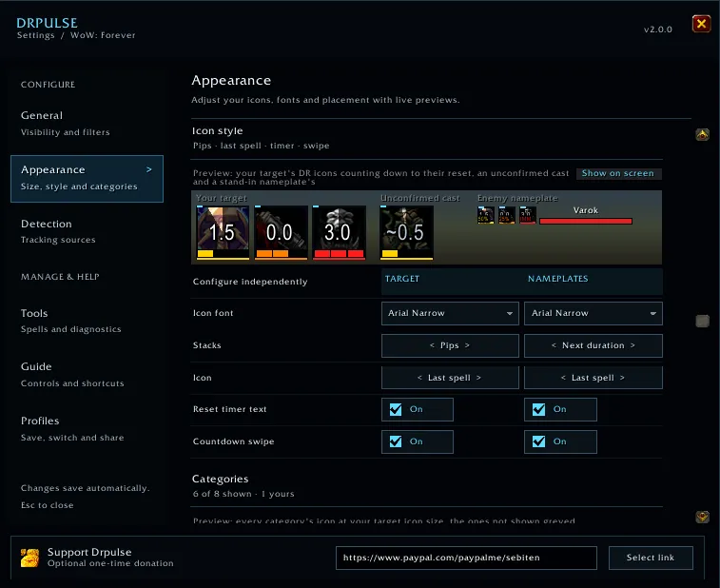Click the gold coin Support Drpulse icon
This screenshot has height=588, width=720.
(29, 558)
